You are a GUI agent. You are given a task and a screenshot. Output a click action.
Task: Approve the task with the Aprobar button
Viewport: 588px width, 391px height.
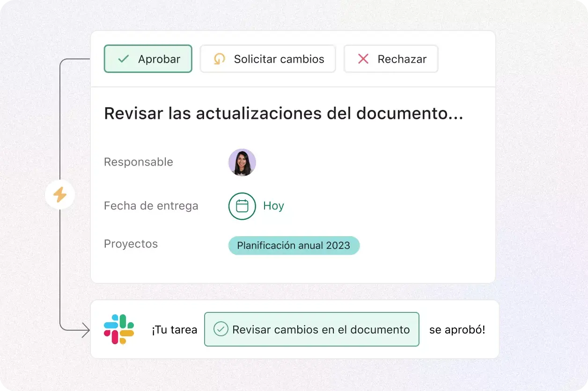pos(148,59)
